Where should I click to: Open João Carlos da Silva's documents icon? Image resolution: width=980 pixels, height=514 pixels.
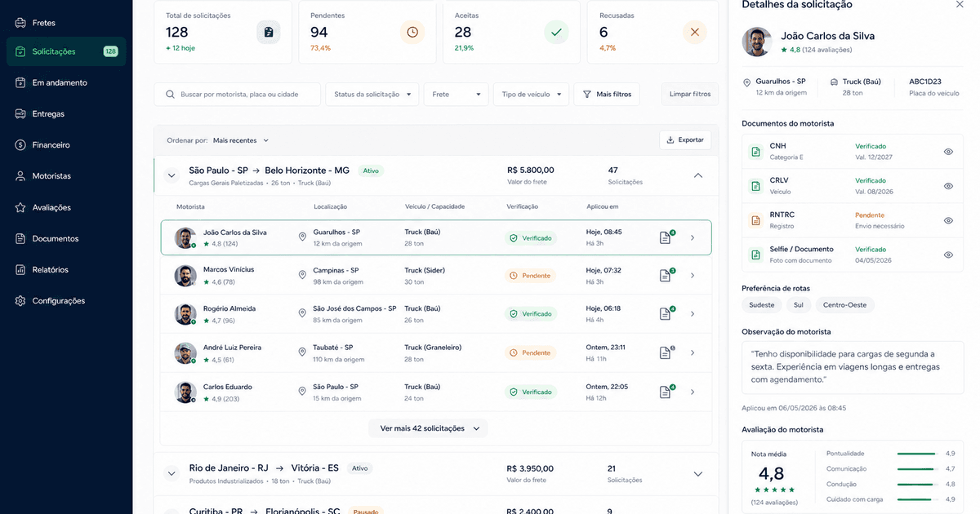(666, 237)
